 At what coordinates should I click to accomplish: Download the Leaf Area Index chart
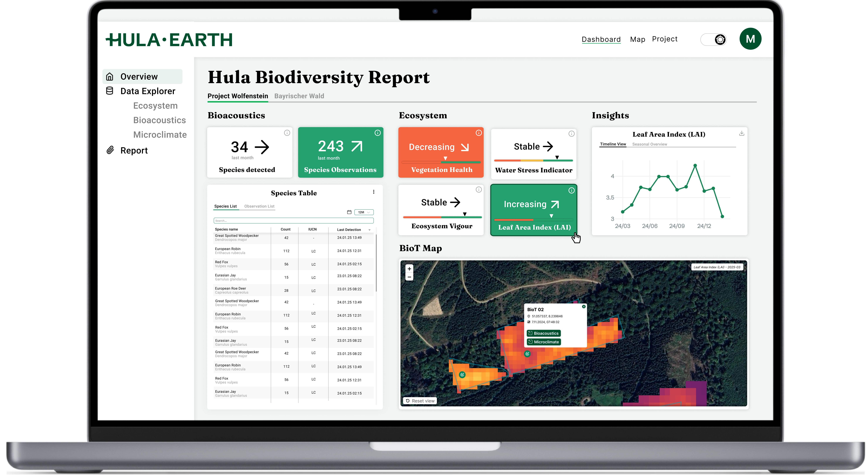741,134
